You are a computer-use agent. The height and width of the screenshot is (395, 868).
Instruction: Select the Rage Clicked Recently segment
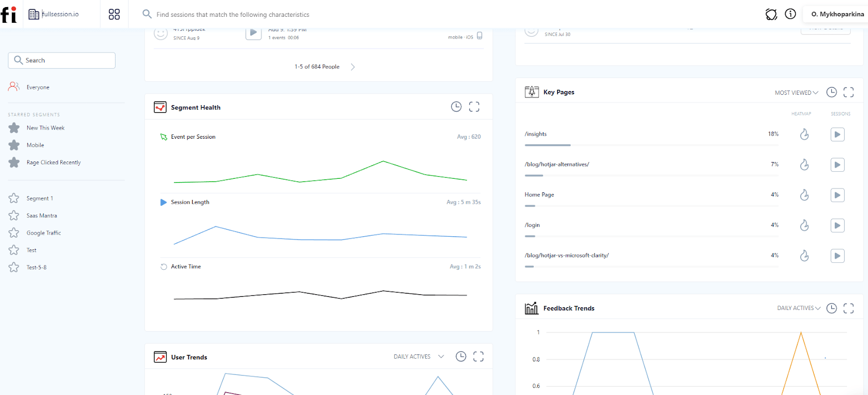click(x=53, y=163)
